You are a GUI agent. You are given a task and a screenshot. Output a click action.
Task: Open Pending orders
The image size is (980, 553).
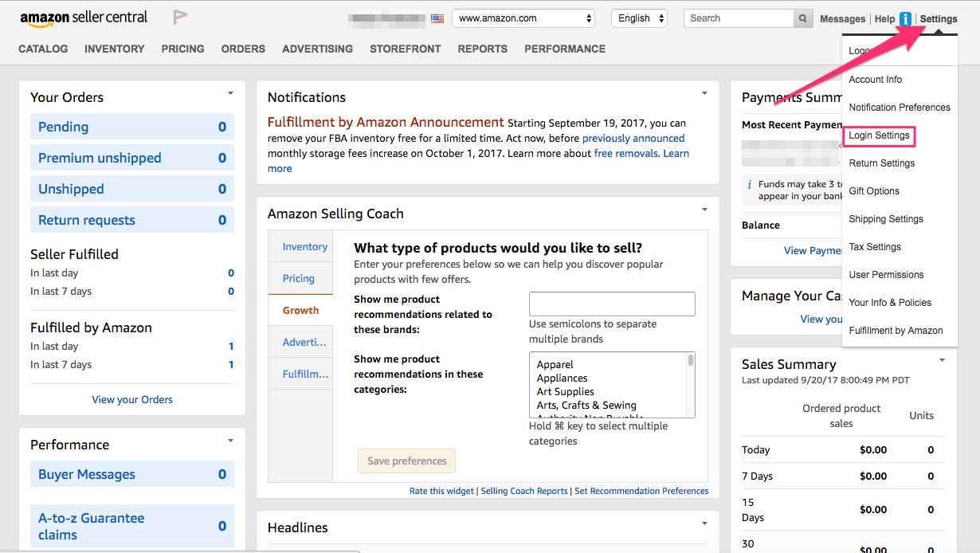click(132, 127)
